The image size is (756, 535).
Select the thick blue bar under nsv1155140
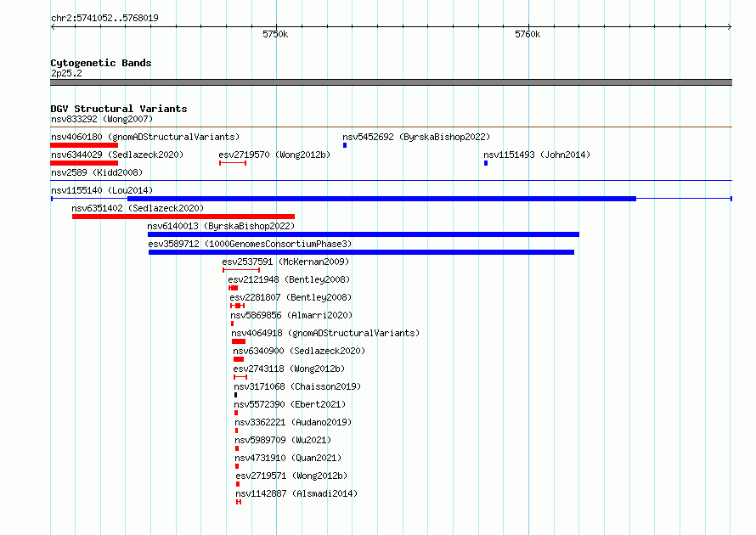coord(382,199)
